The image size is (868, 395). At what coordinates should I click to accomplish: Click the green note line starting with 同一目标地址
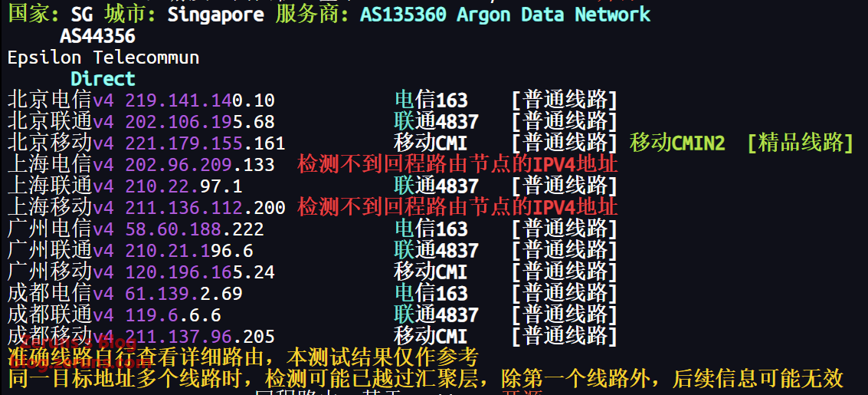425,378
